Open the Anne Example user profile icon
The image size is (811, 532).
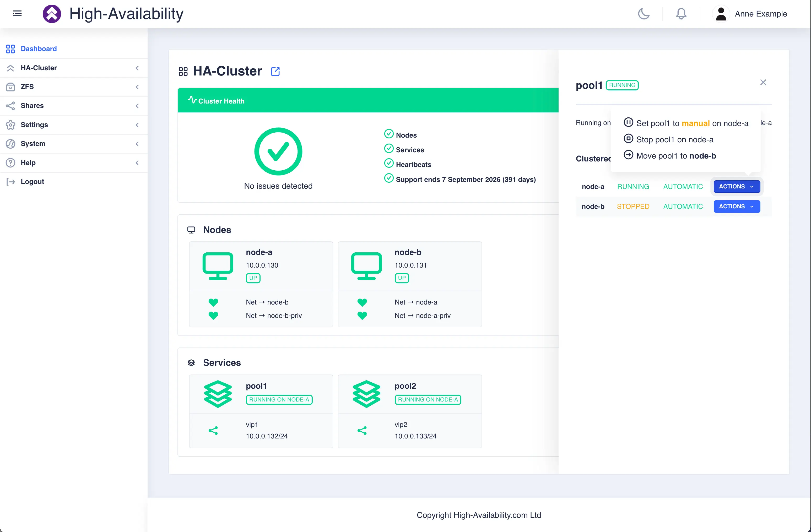pyautogui.click(x=721, y=14)
